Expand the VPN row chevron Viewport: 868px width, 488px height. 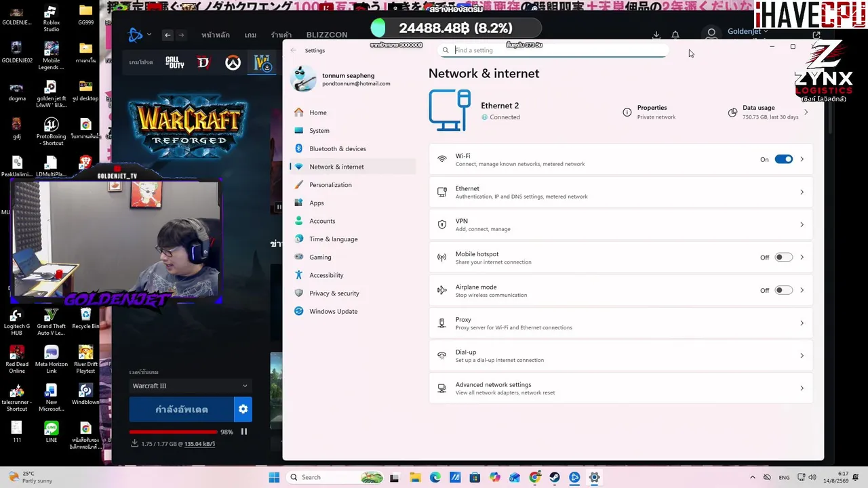point(802,225)
